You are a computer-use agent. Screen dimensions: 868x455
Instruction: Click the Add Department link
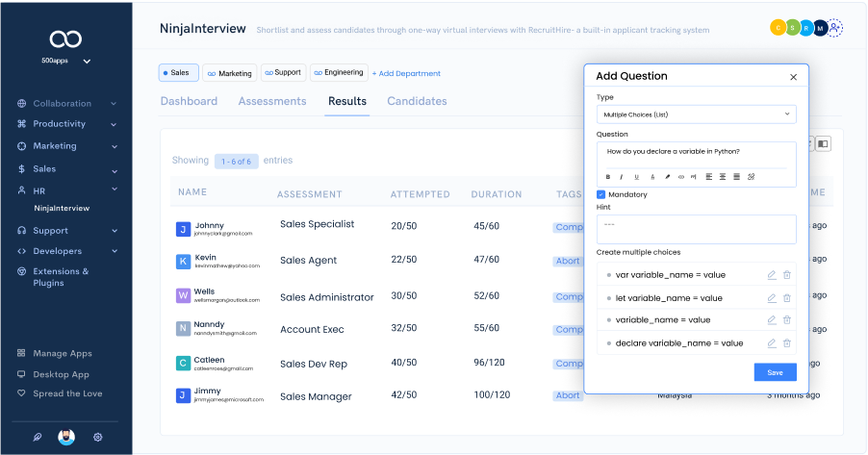click(406, 73)
